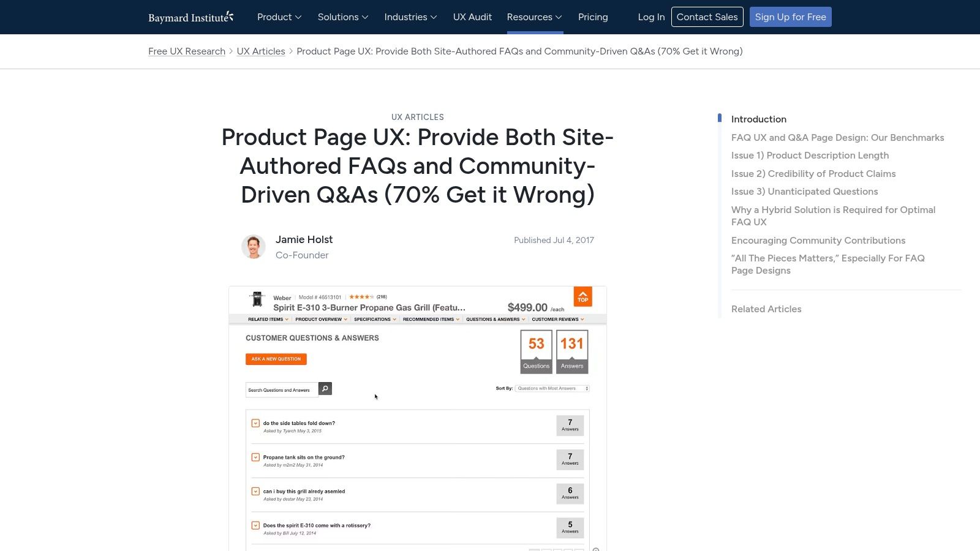
Task: Click the magnifier search icon
Action: tap(325, 389)
